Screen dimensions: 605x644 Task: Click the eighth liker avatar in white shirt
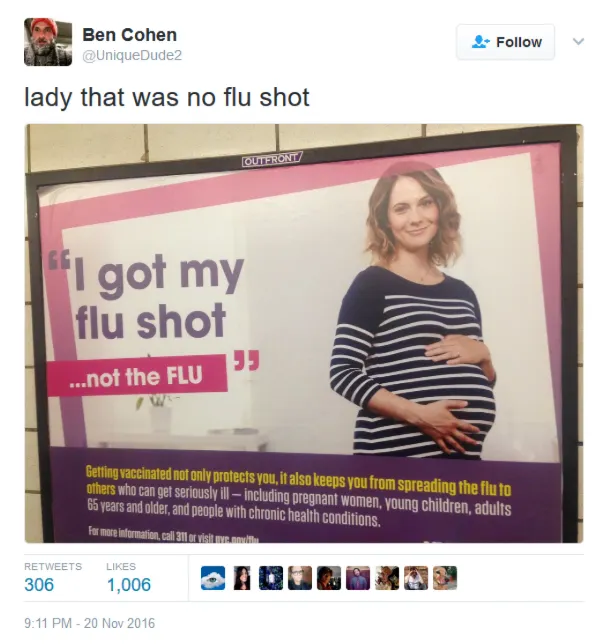[x=416, y=578]
